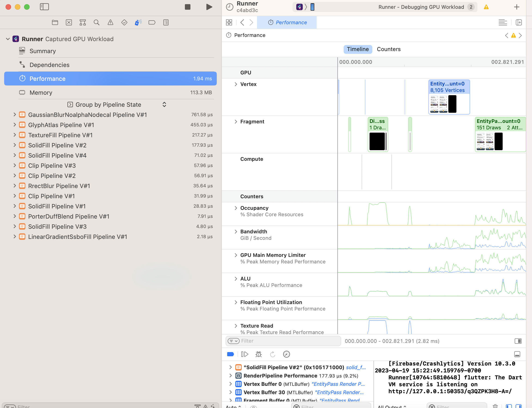Click the Run play button
The height and width of the screenshot is (408, 532).
coord(209,7)
